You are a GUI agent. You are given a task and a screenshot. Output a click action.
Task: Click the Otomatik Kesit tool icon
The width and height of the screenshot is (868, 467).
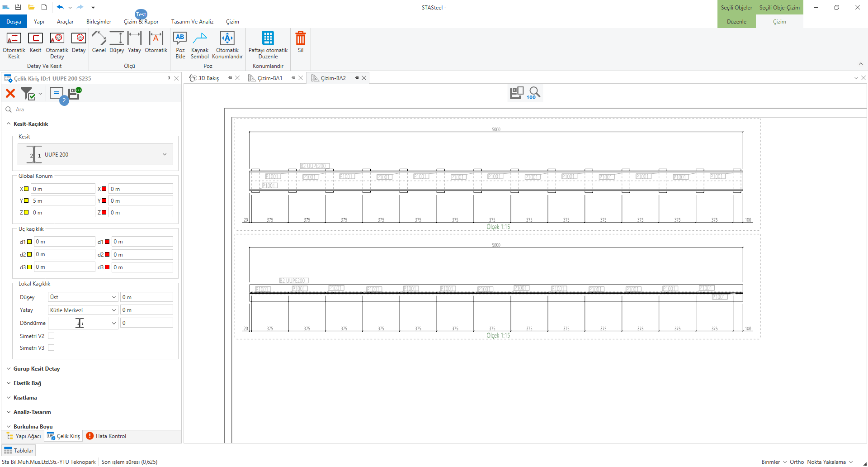point(14,39)
